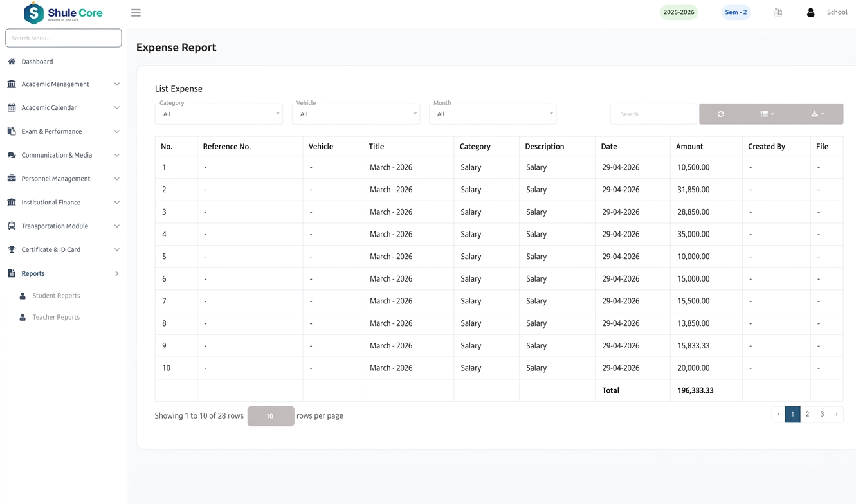This screenshot has width=856, height=504.
Task: Click the Communication & Media chat icon
Action: [x=12, y=155]
